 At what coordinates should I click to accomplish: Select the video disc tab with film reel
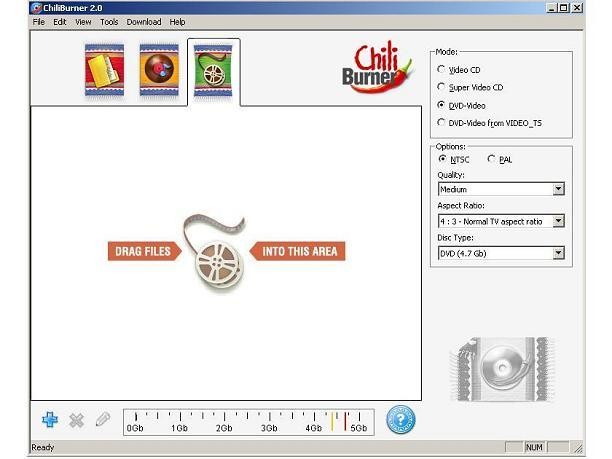(213, 71)
